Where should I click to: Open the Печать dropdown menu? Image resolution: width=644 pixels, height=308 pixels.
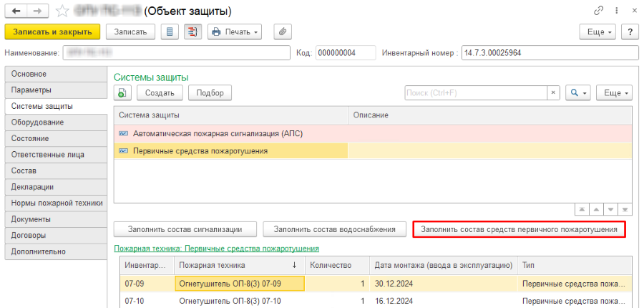click(x=234, y=32)
